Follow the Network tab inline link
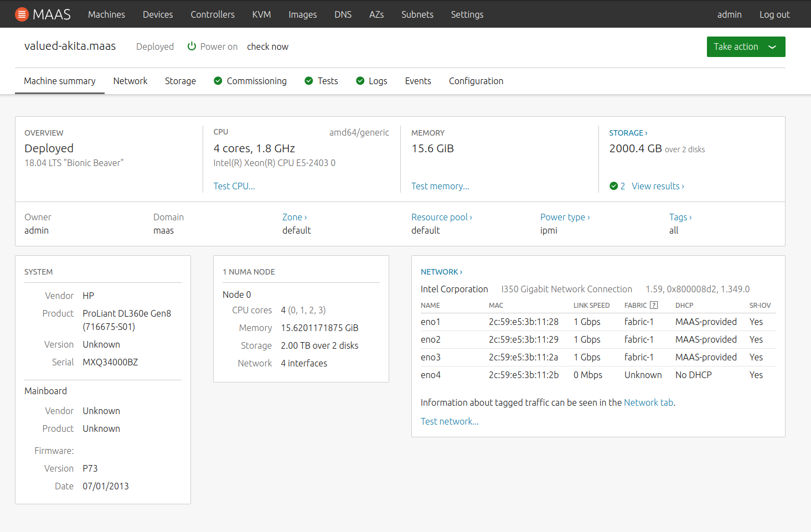811x532 pixels. (x=648, y=403)
